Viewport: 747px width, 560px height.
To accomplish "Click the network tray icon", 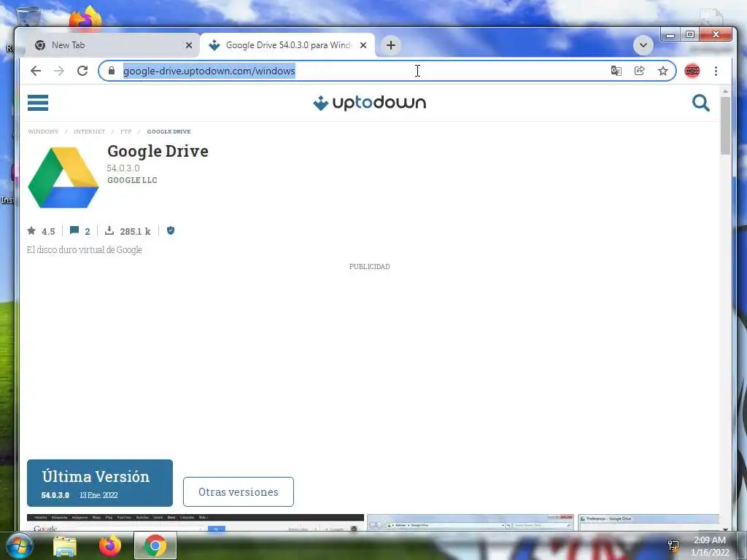I will tap(673, 546).
